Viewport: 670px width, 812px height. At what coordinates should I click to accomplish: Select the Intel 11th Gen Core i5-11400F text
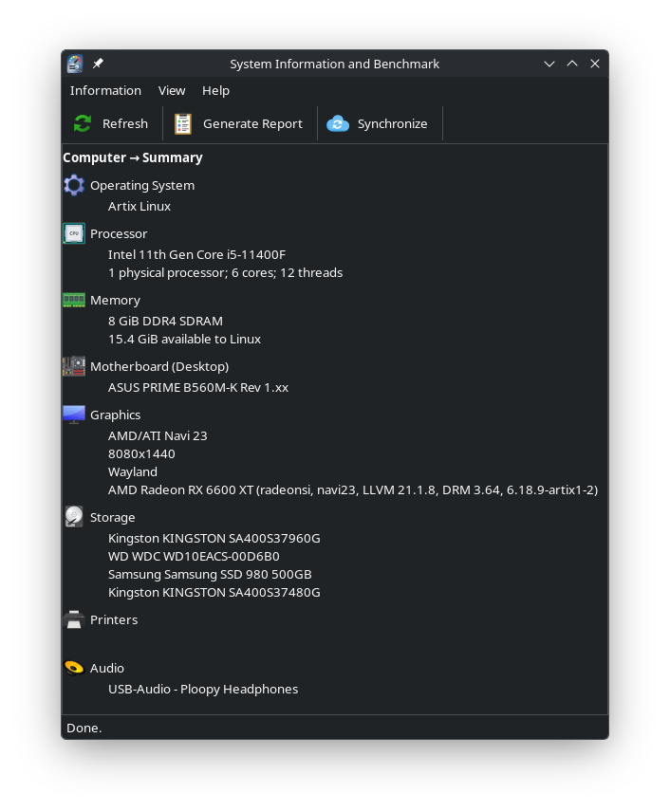[x=196, y=254]
